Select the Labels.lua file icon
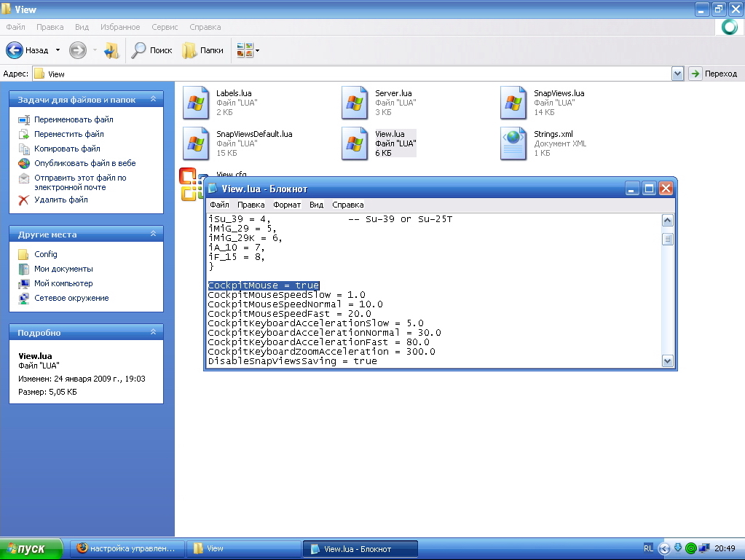The image size is (745, 560). tap(196, 103)
